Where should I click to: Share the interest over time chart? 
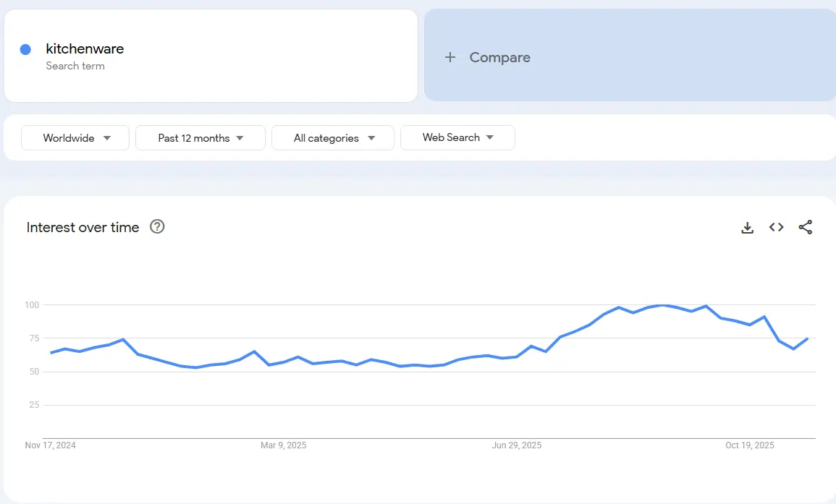point(806,228)
